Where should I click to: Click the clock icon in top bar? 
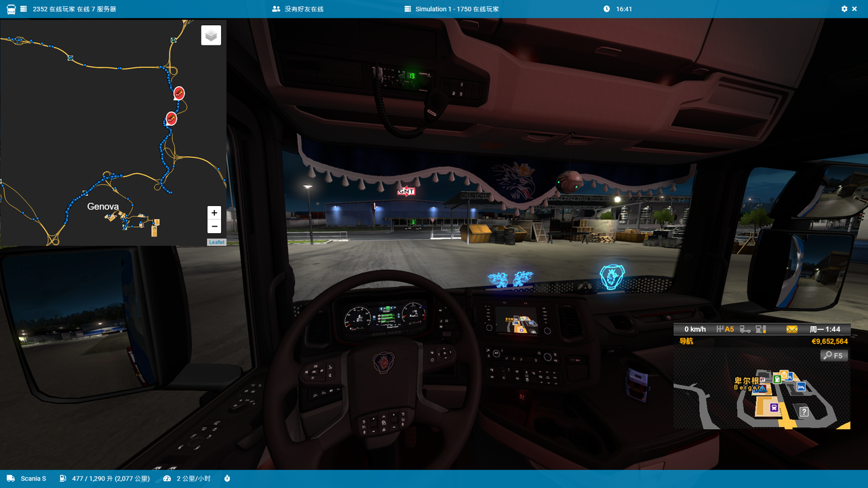point(607,9)
